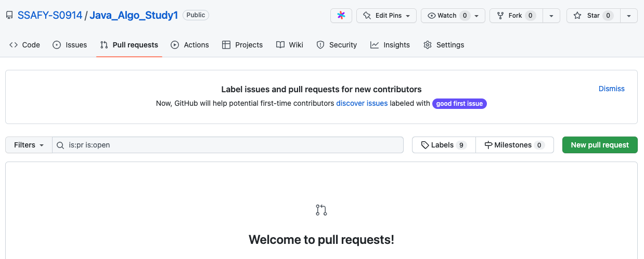Dismiss the new contributors banner
Screen dimensions: 644x259
[x=611, y=89]
